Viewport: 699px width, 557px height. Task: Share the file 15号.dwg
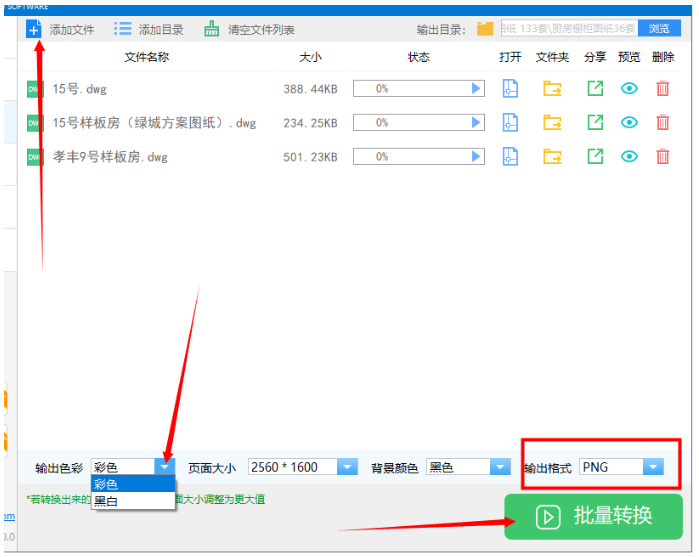[595, 88]
